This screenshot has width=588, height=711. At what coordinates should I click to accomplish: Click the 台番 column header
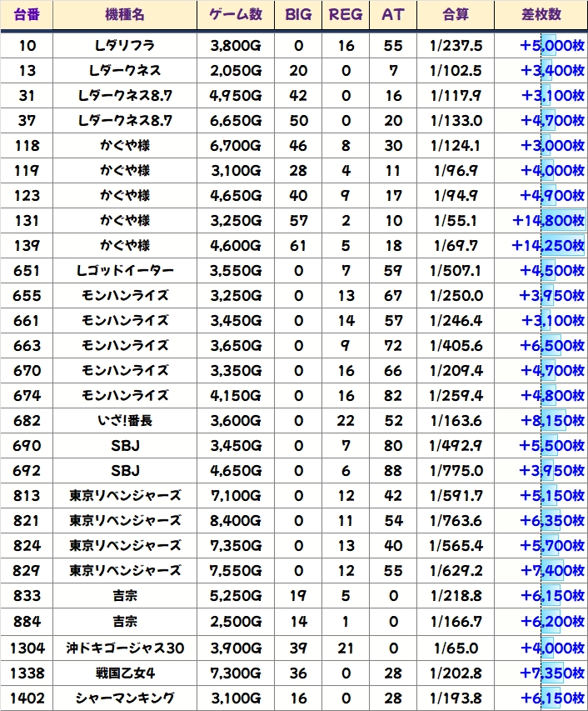[26, 15]
